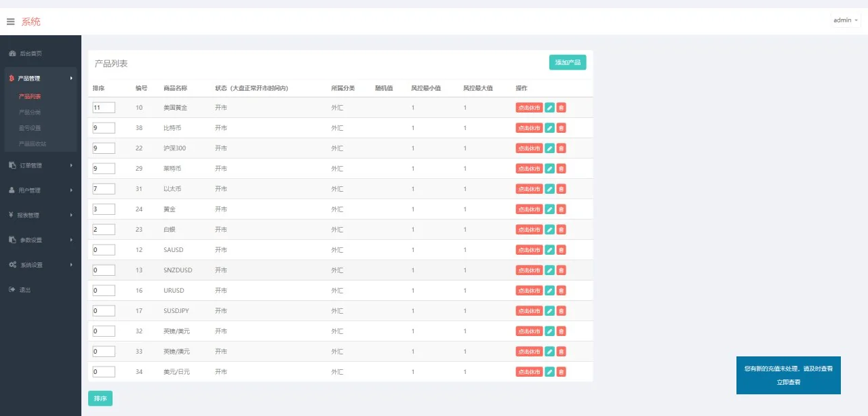This screenshot has width=868, height=416.
Task: Go to 后台首页 in the sidebar
Action: pyautogui.click(x=31, y=54)
